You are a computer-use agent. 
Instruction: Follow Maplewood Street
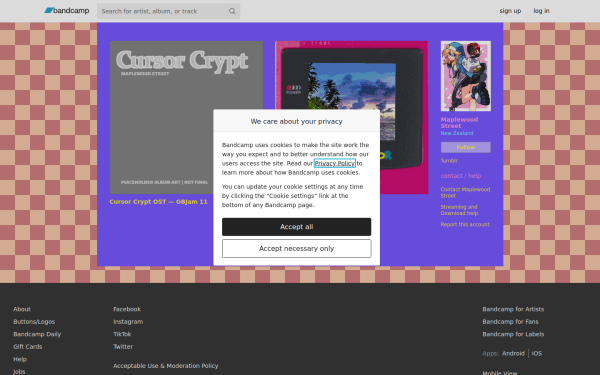click(466, 147)
